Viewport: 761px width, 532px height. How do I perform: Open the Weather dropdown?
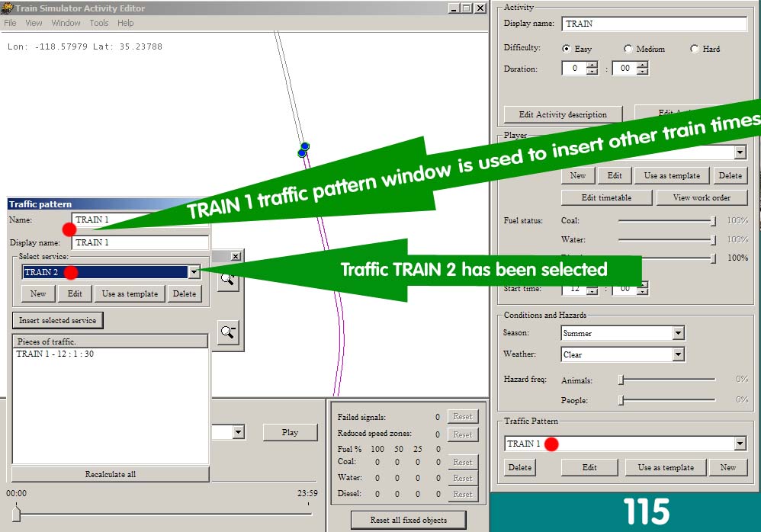(678, 354)
